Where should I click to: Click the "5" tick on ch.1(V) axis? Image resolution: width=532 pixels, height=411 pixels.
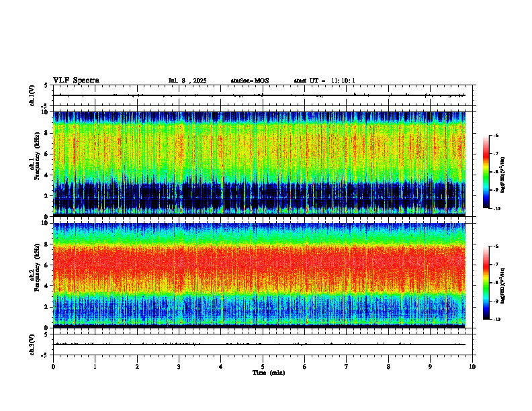coord(46,85)
